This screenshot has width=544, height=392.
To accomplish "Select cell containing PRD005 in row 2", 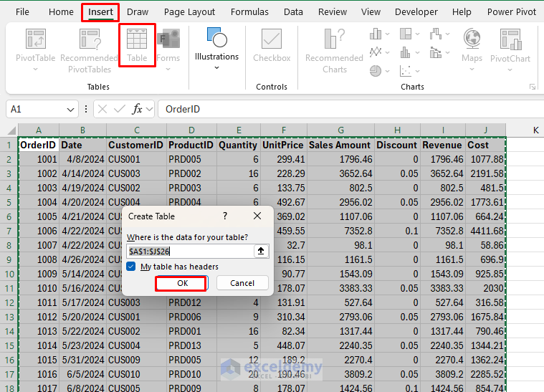I will coord(191,159).
